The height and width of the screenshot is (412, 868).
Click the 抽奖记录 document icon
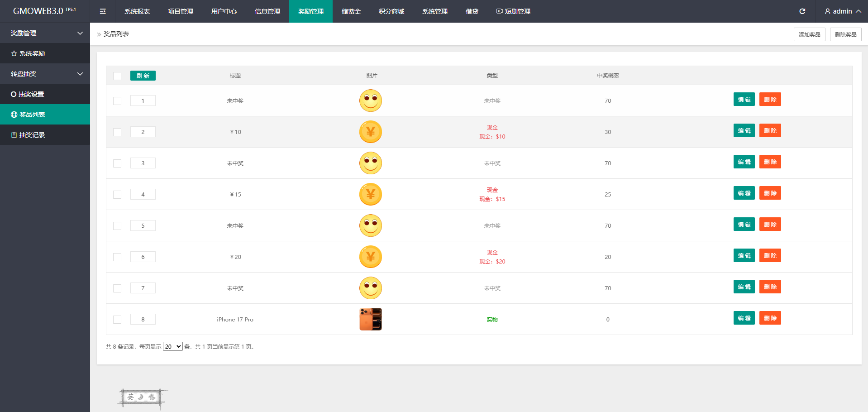click(14, 135)
